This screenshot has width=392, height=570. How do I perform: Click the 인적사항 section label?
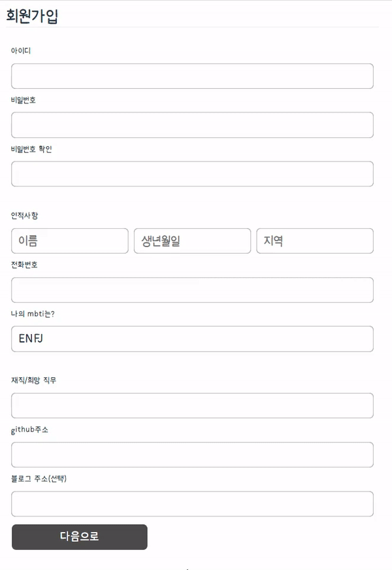point(24,216)
